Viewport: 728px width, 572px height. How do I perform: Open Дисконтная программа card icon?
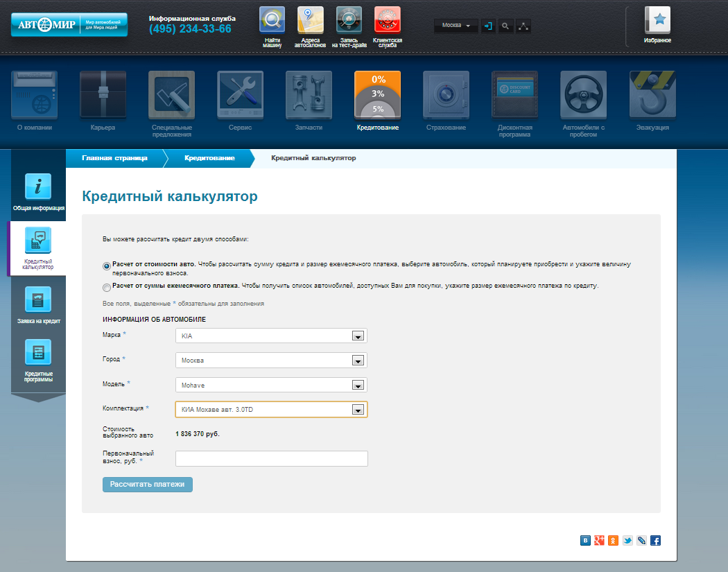pyautogui.click(x=515, y=95)
